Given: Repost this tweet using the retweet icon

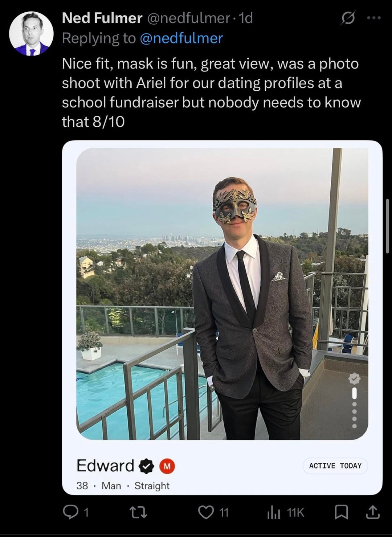Looking at the screenshot, I should click(x=138, y=512).
